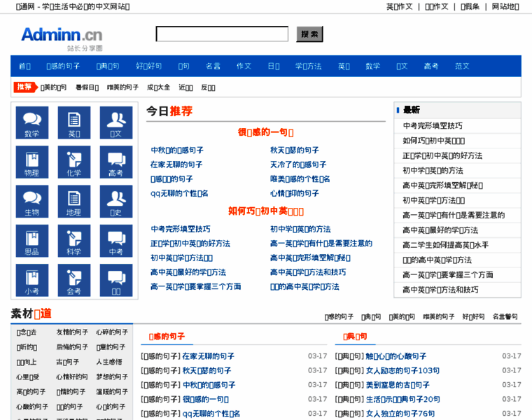532x420 pixels.
Task: Open the 地理 subject tile
Action: (74, 202)
